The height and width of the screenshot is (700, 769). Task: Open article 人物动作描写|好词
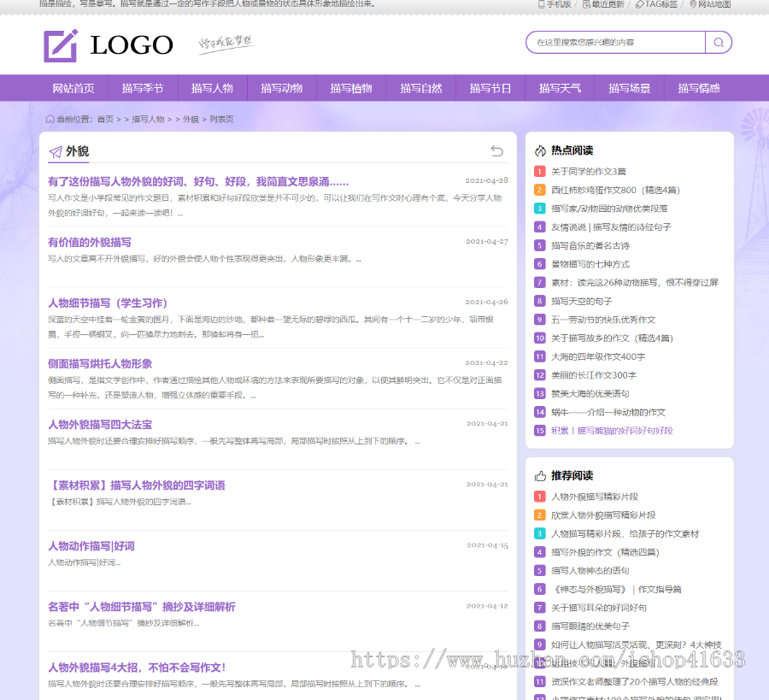click(x=91, y=546)
